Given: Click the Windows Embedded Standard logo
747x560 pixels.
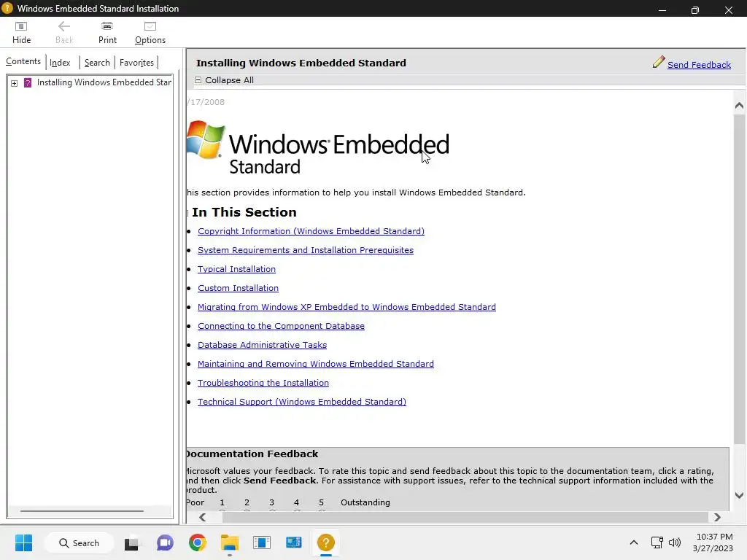Looking at the screenshot, I should point(318,147).
